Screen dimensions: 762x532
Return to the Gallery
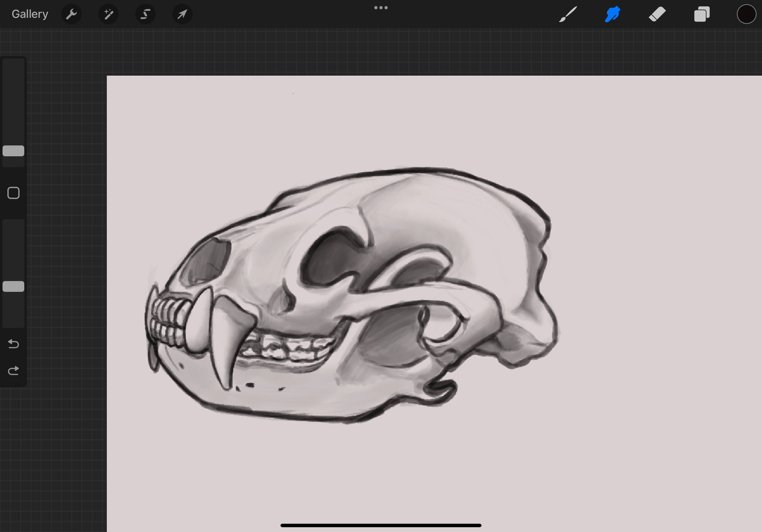(30, 14)
